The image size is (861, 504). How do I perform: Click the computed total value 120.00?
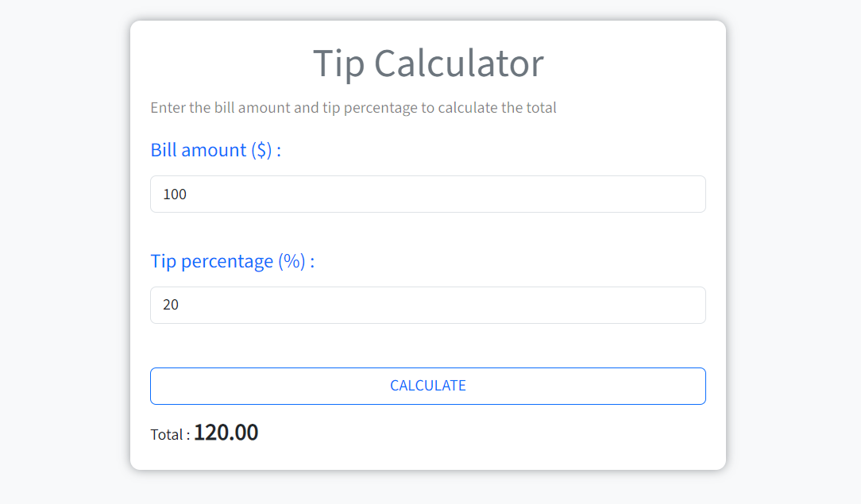coord(226,432)
